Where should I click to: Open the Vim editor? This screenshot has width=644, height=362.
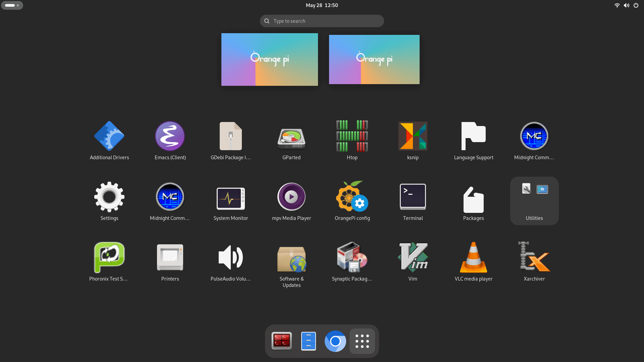coord(413,262)
